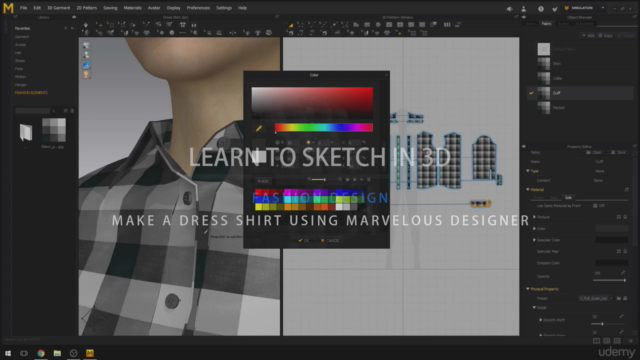Screen dimensions: 640x360
Task: Expand the Texture property
Action: click(x=534, y=217)
